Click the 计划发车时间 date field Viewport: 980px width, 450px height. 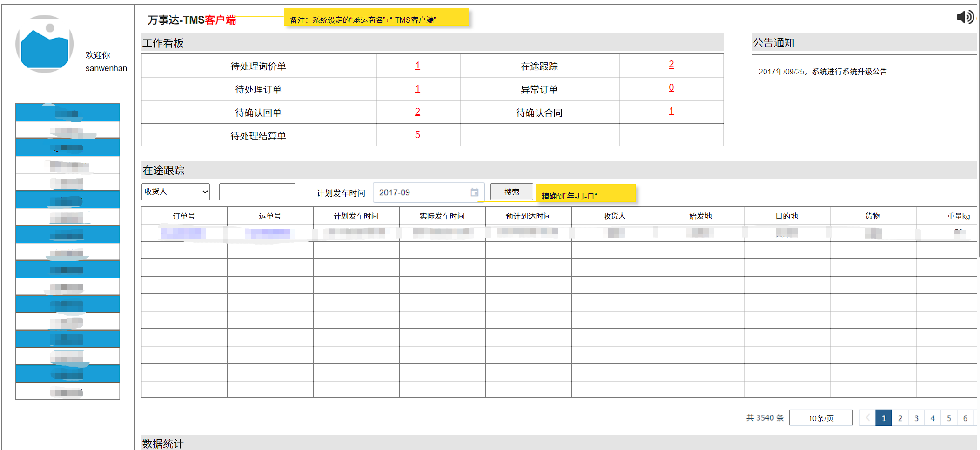point(429,192)
